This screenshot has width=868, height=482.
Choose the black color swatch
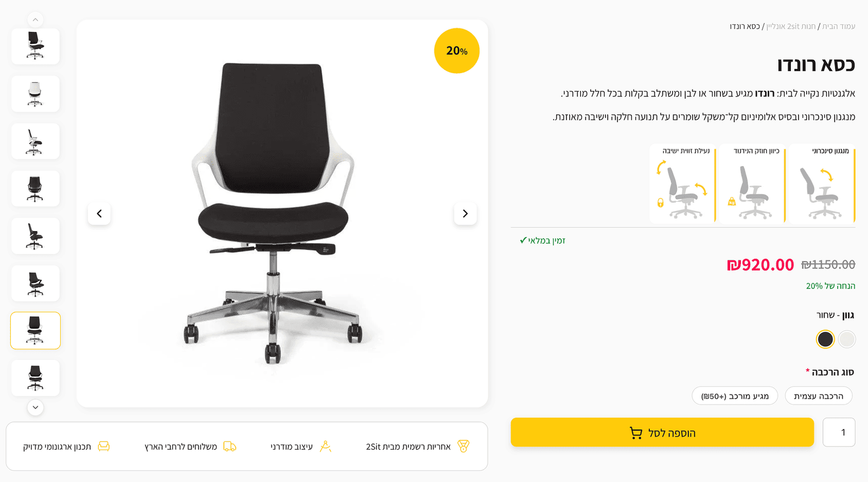[825, 339]
